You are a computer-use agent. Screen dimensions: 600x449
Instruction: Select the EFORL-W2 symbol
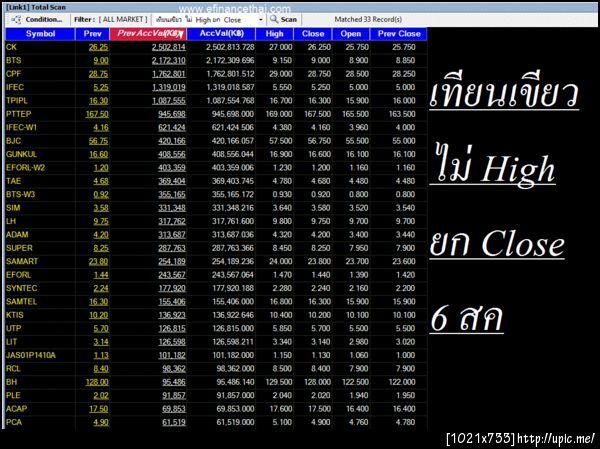click(25, 168)
